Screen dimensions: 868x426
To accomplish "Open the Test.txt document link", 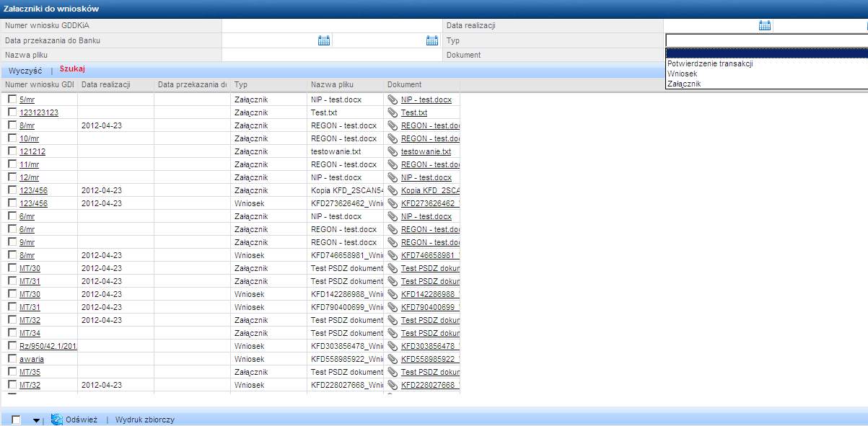I will pyautogui.click(x=414, y=112).
